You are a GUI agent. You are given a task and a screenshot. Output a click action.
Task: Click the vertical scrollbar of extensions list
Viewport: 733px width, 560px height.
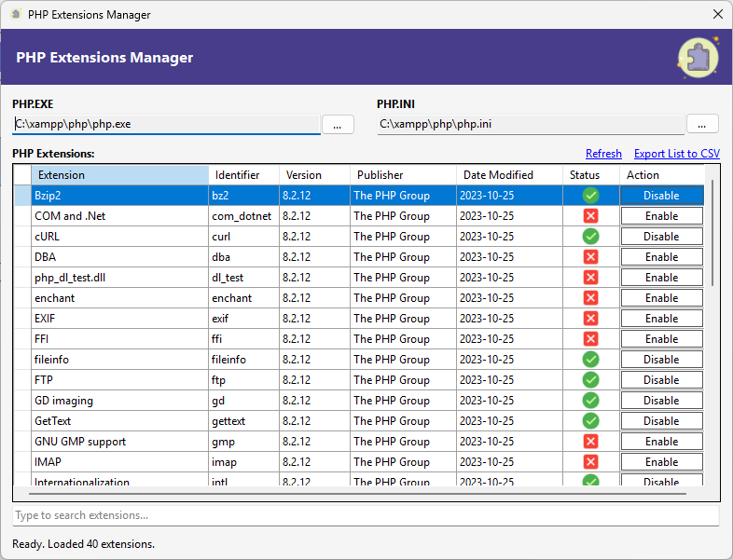712,233
